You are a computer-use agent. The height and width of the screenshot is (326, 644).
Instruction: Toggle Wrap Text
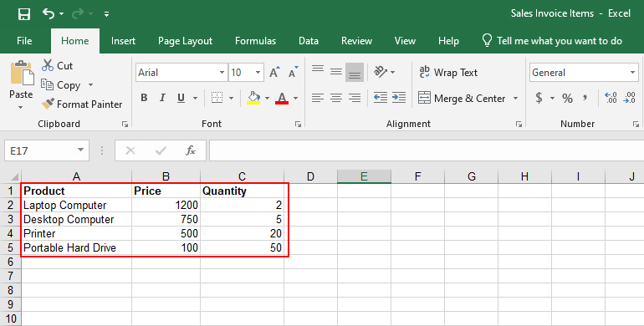(447, 73)
